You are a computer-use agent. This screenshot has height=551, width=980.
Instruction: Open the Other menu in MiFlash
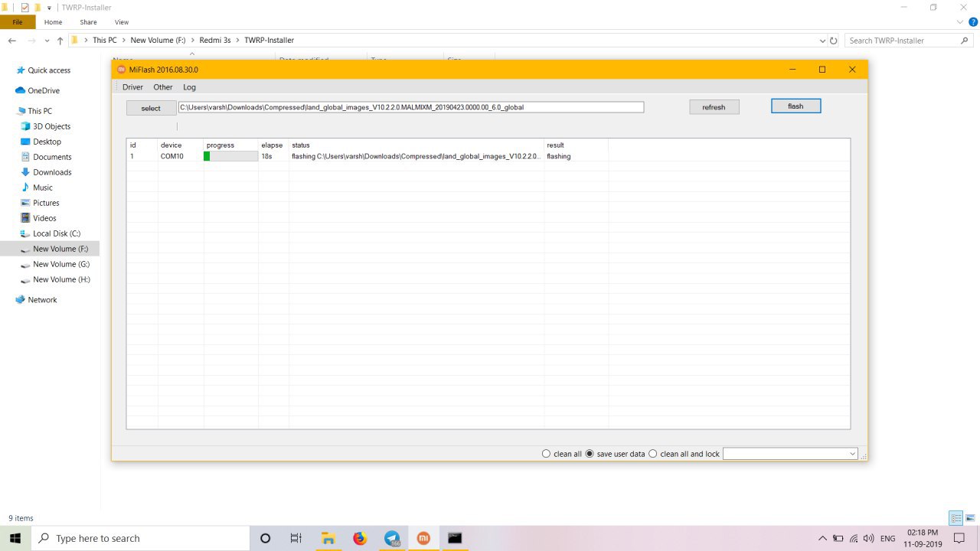tap(163, 87)
